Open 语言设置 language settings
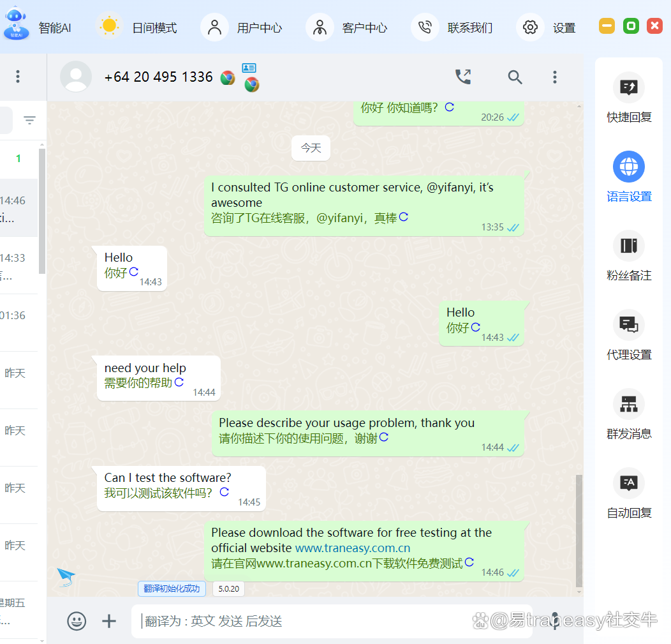Viewport: 671px width, 644px height. coord(629,177)
